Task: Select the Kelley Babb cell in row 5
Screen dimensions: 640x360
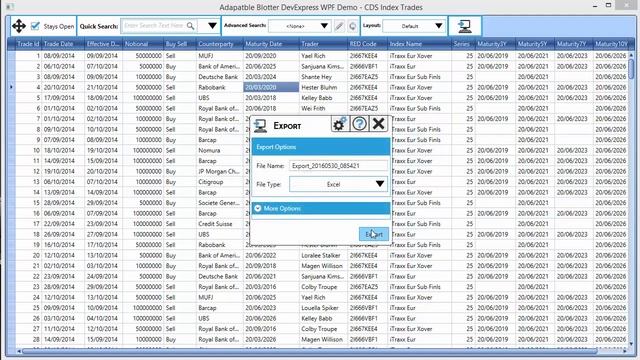Action: click(x=323, y=98)
